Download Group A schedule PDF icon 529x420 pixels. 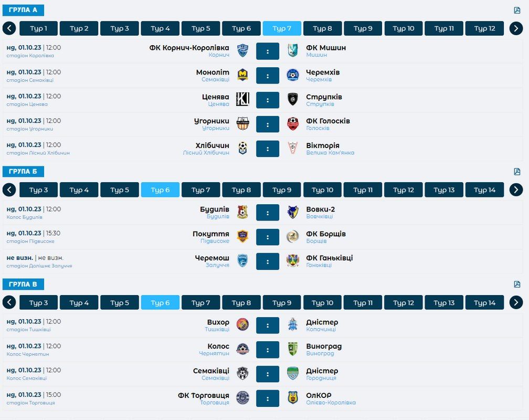pyautogui.click(x=517, y=10)
